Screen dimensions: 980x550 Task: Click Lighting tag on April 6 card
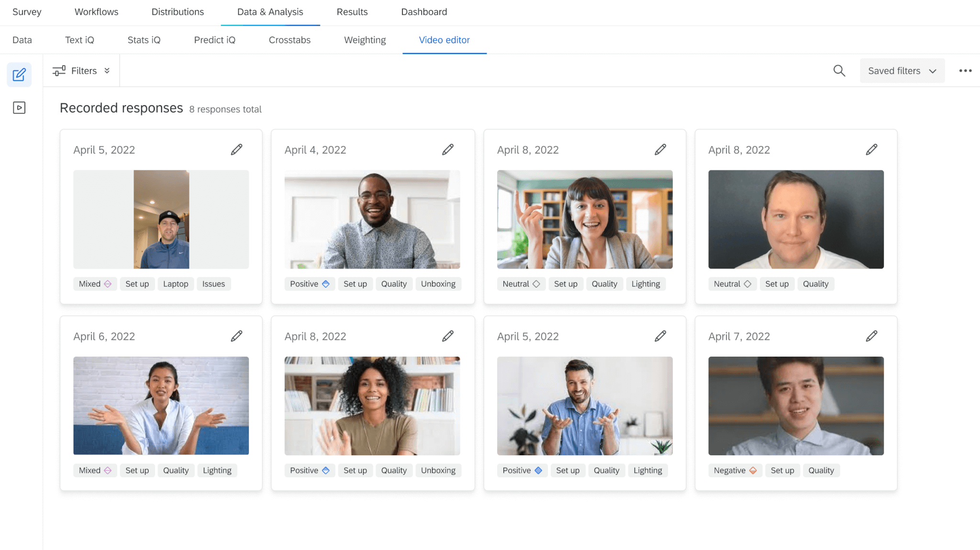pos(217,471)
